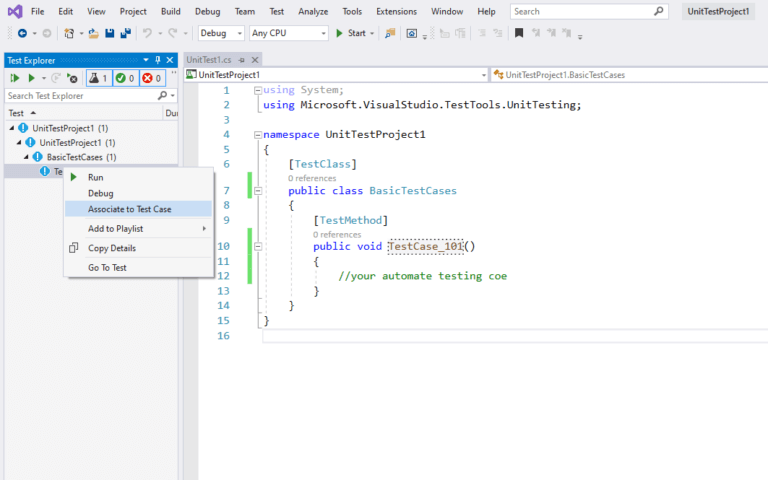Click the Visual Studio logo icon
This screenshot has height=480, width=768.
pyautogui.click(x=15, y=11)
